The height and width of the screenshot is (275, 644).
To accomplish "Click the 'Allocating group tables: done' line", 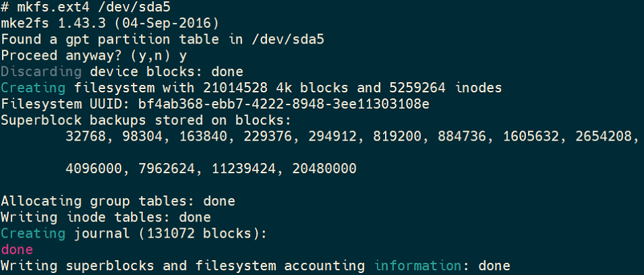I will click(118, 201).
